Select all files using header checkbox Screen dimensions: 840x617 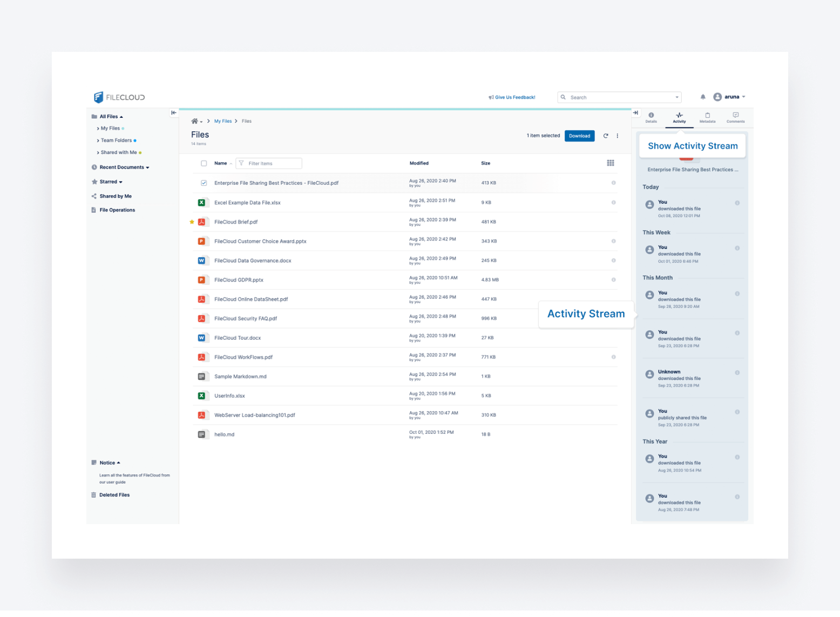coord(204,163)
